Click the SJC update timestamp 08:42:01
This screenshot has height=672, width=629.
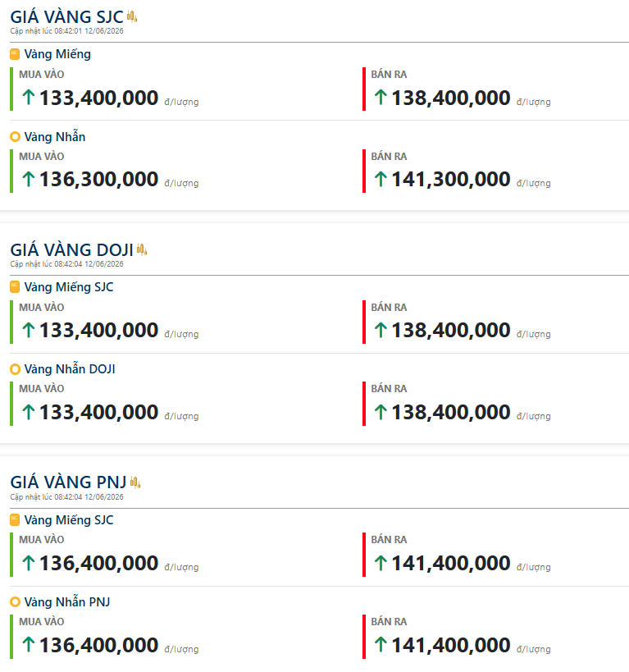(x=67, y=31)
